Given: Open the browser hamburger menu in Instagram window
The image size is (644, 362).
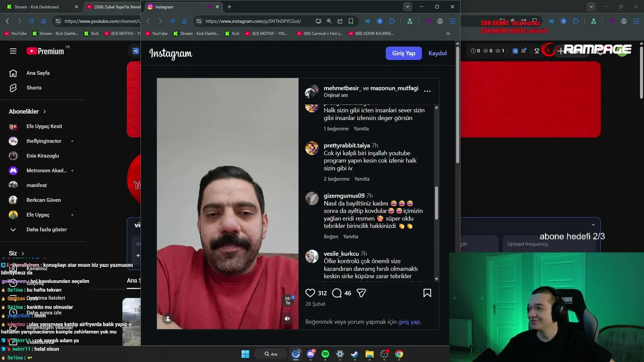Looking at the screenshot, I should (x=452, y=21).
